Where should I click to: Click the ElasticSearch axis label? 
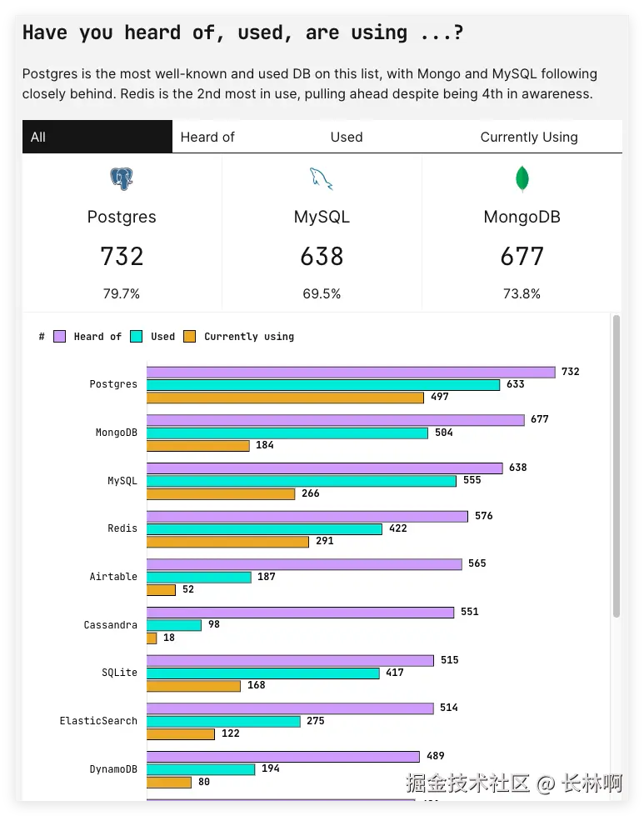point(98,721)
